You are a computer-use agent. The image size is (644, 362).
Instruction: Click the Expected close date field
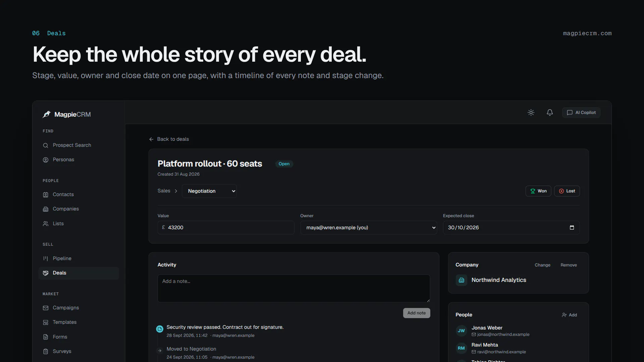pos(511,228)
